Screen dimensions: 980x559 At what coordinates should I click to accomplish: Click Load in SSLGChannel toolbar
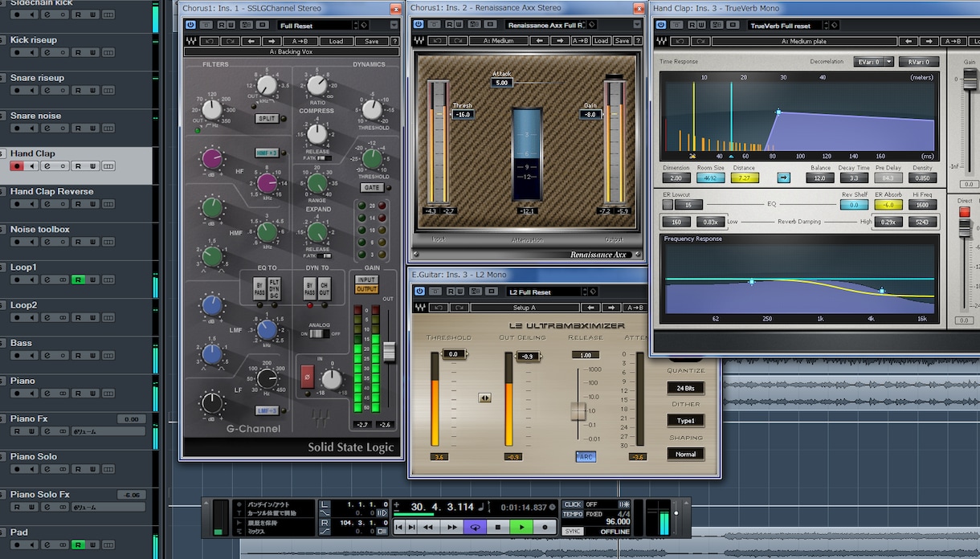tap(337, 41)
